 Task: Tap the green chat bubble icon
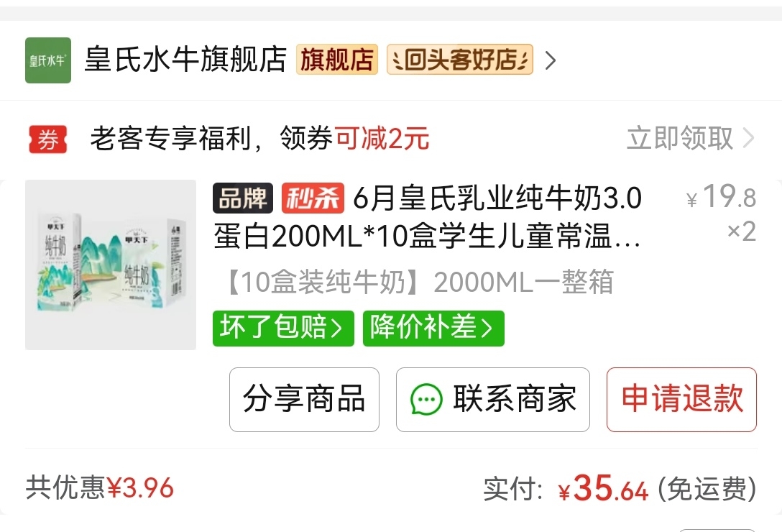[426, 399]
